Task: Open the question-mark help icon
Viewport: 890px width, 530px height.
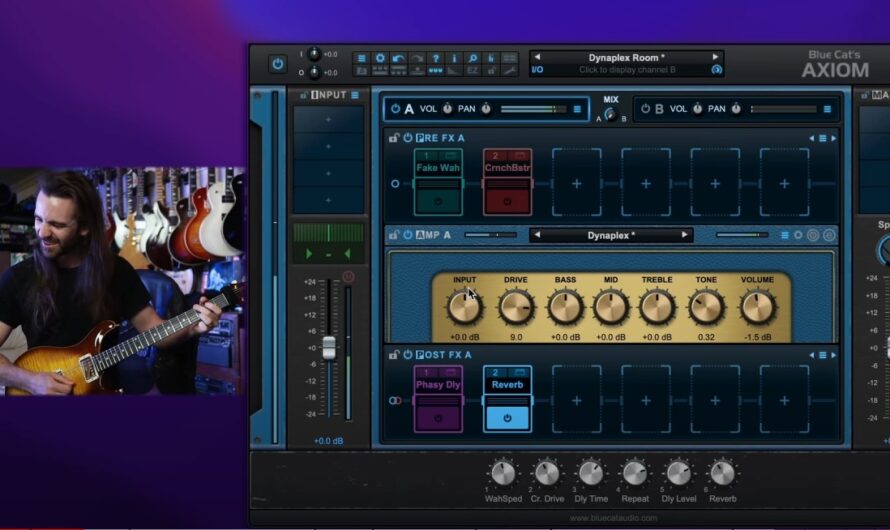Action: tap(435, 58)
